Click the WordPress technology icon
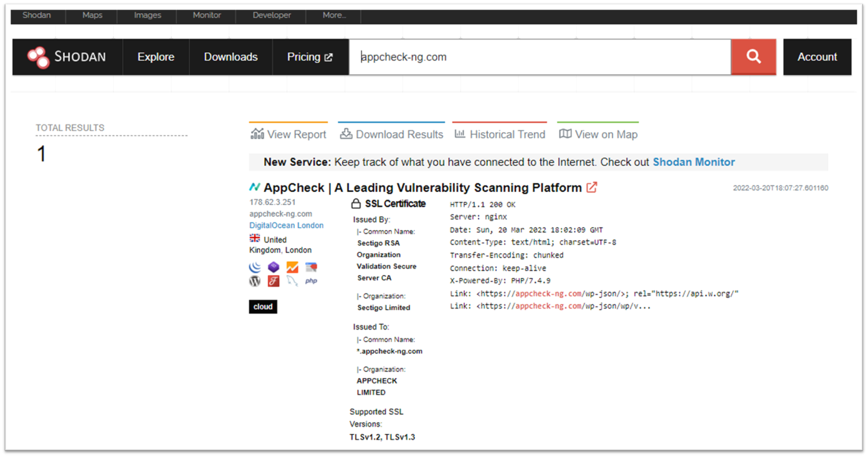868x457 pixels. click(x=255, y=281)
